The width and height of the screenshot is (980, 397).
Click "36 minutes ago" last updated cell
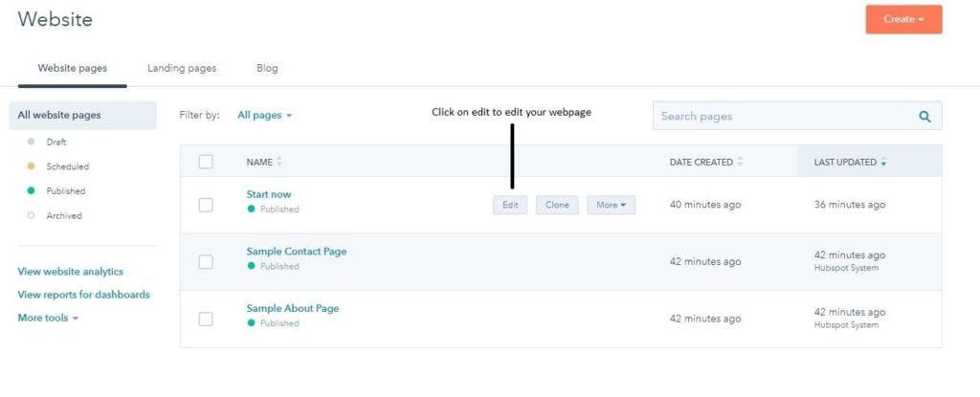[x=850, y=205]
